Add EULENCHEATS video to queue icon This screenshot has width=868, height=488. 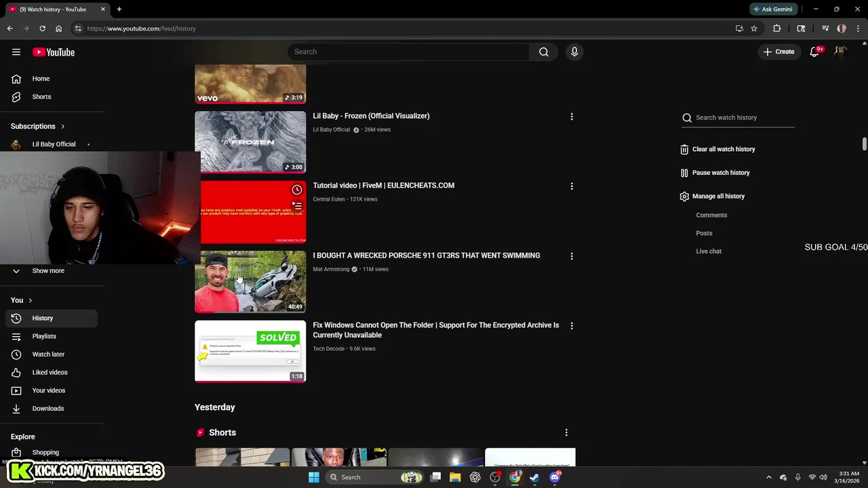click(x=297, y=206)
